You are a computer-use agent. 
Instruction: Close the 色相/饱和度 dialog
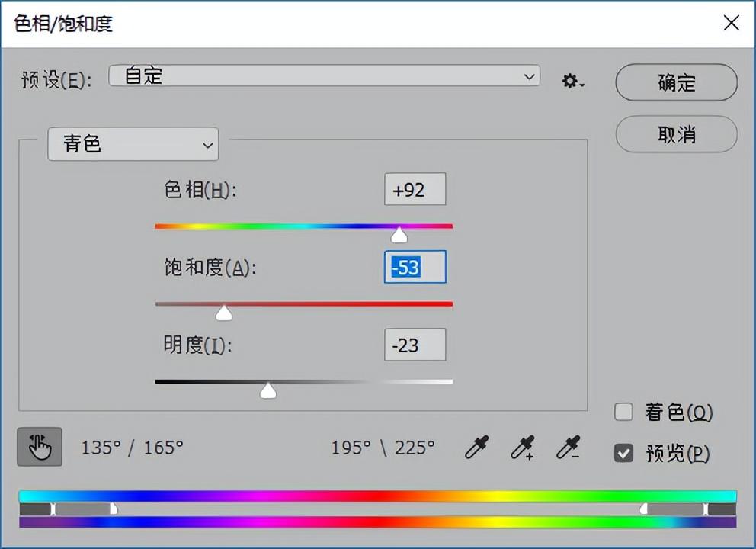click(732, 23)
